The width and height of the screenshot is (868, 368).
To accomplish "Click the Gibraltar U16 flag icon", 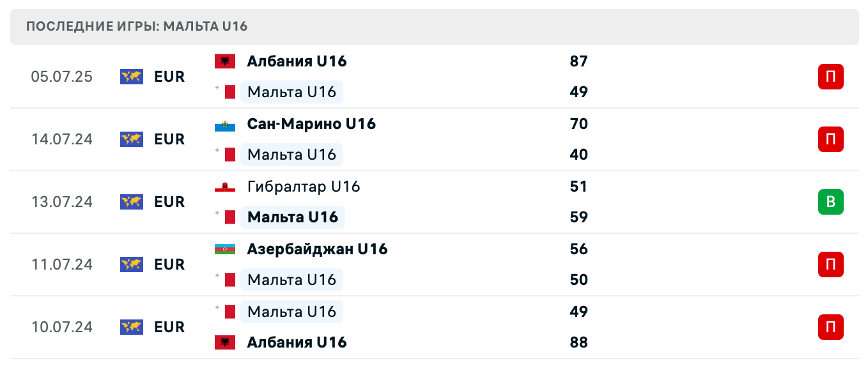I will [225, 187].
